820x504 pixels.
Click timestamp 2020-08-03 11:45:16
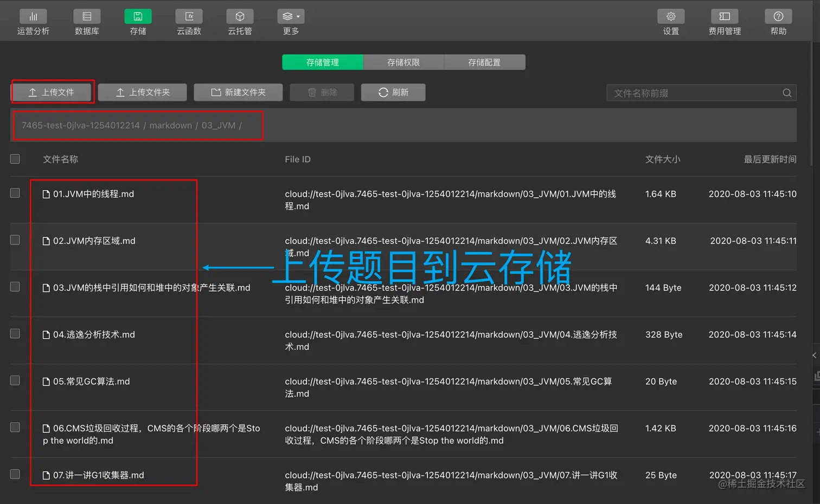pyautogui.click(x=753, y=428)
